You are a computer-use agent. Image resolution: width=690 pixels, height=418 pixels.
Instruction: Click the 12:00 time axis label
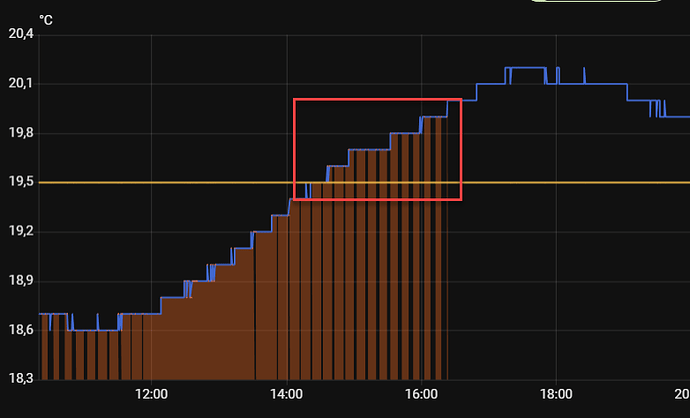tap(151, 393)
